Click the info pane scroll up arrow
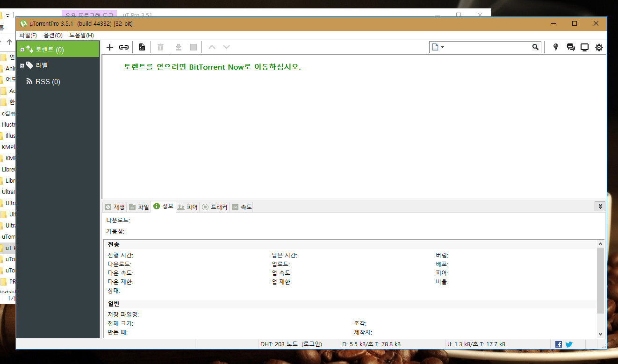Viewport: 618px width, 364px height. coord(600,244)
